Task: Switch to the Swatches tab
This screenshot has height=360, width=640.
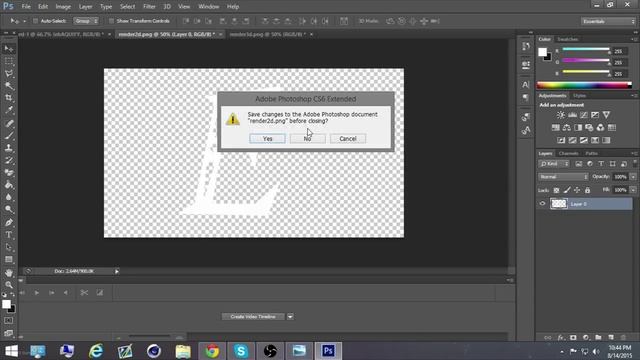Action: click(x=568, y=39)
